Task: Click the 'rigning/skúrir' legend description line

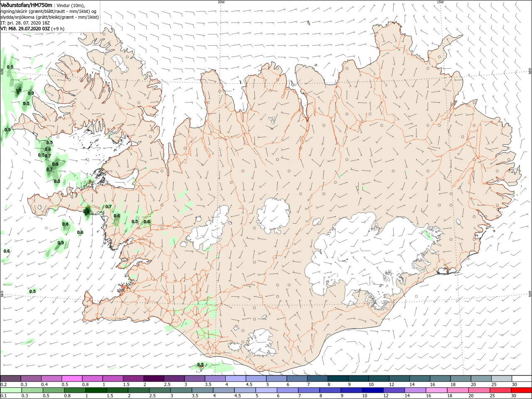Action: 49,11
